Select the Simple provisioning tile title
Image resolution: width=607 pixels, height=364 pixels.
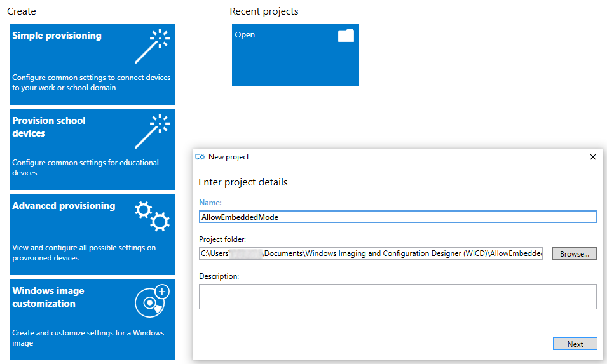[57, 36]
